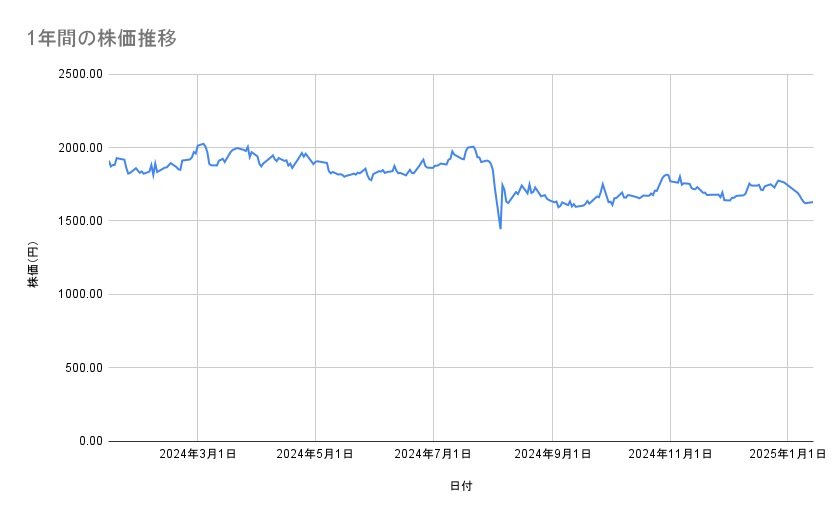This screenshot has height=519, width=839.
Task: Click the chart title 1年間の株価推移
Action: pyautogui.click(x=102, y=39)
